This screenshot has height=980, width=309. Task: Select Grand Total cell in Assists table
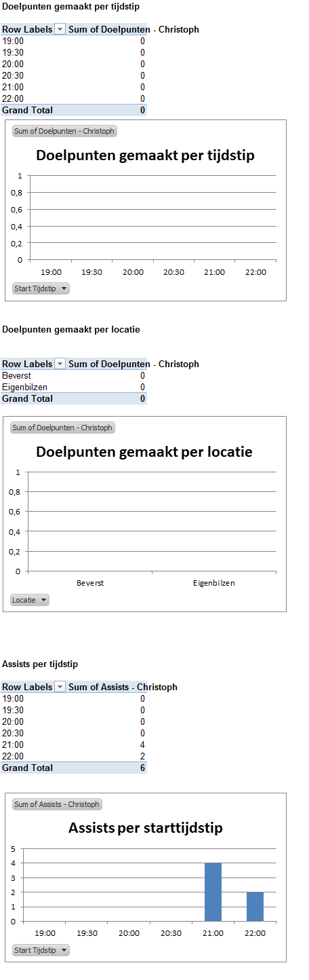pyautogui.click(x=27, y=768)
